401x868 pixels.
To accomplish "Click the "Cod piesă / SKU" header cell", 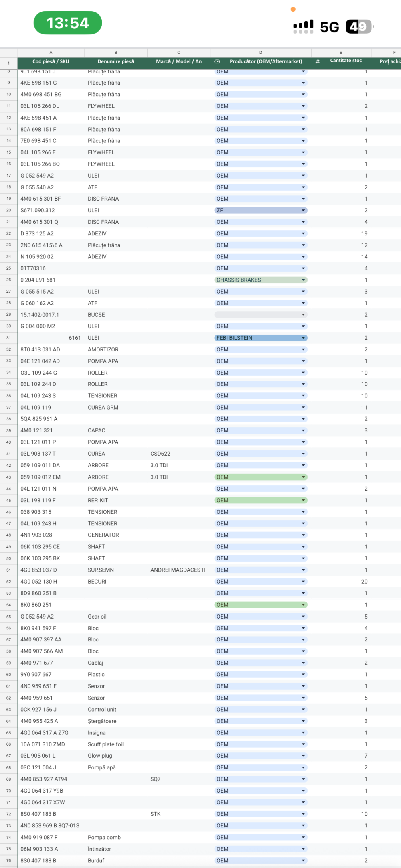I will tap(51, 61).
